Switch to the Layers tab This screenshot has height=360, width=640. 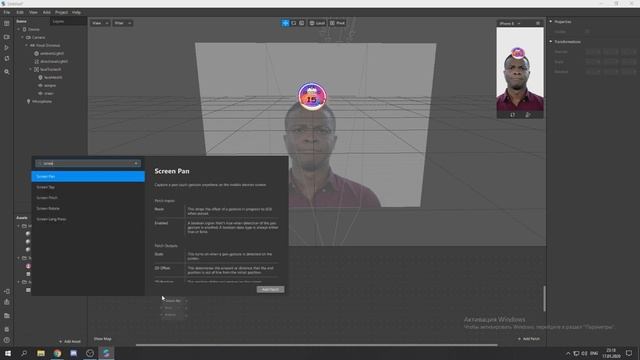pos(58,21)
